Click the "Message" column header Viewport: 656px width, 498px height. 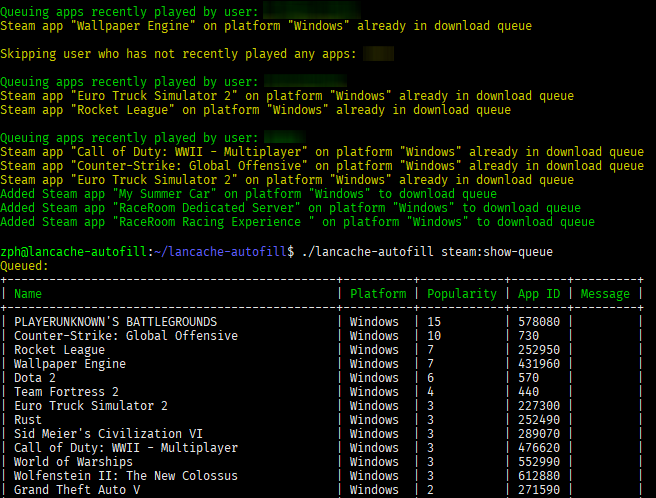[605, 294]
